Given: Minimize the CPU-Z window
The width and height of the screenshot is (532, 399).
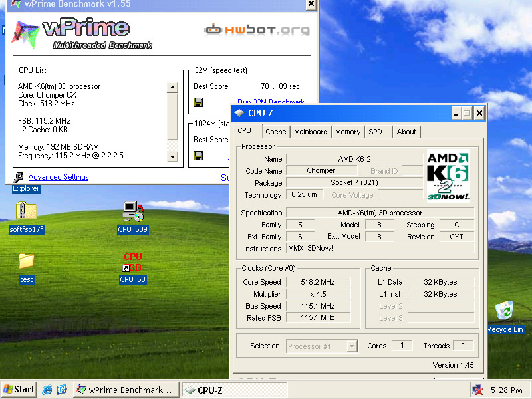Looking at the screenshot, I should pyautogui.click(x=456, y=113).
